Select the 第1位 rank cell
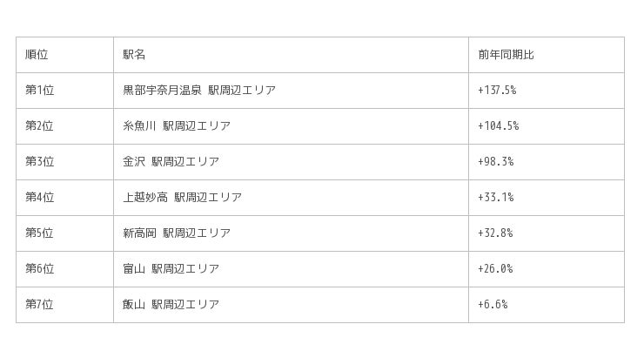 [x=39, y=91]
